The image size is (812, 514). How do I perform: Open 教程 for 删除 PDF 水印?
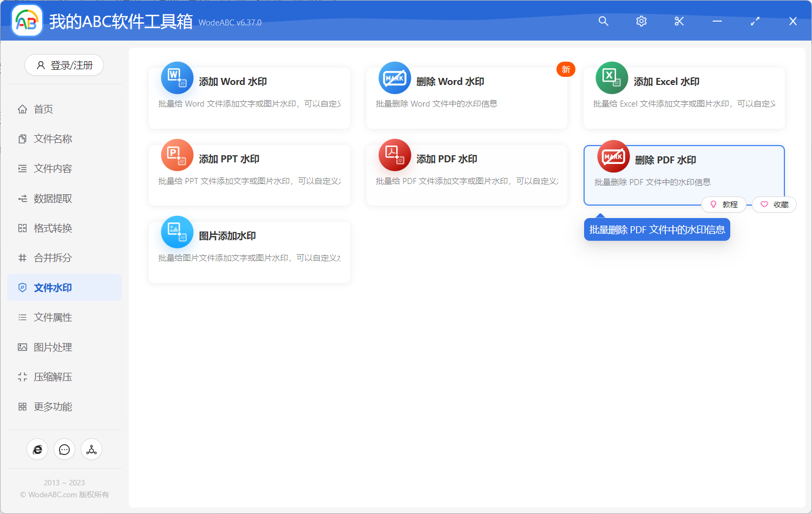pos(724,205)
